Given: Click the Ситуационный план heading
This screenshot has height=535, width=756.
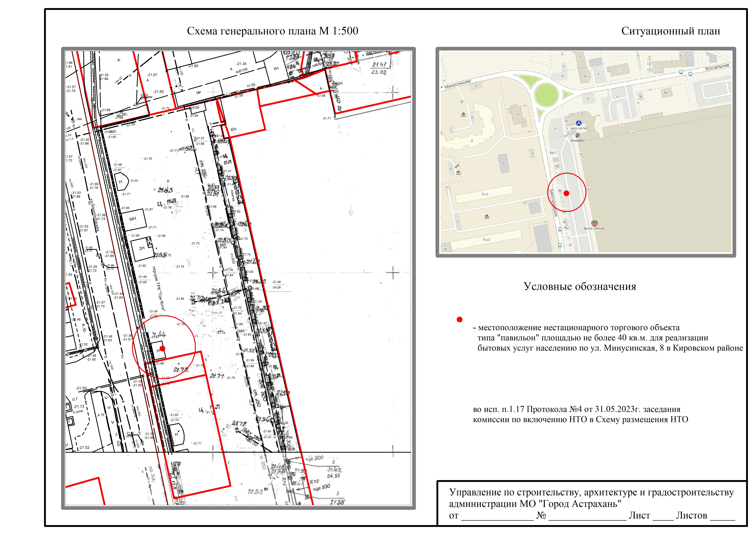Looking at the screenshot, I should click(x=670, y=31).
